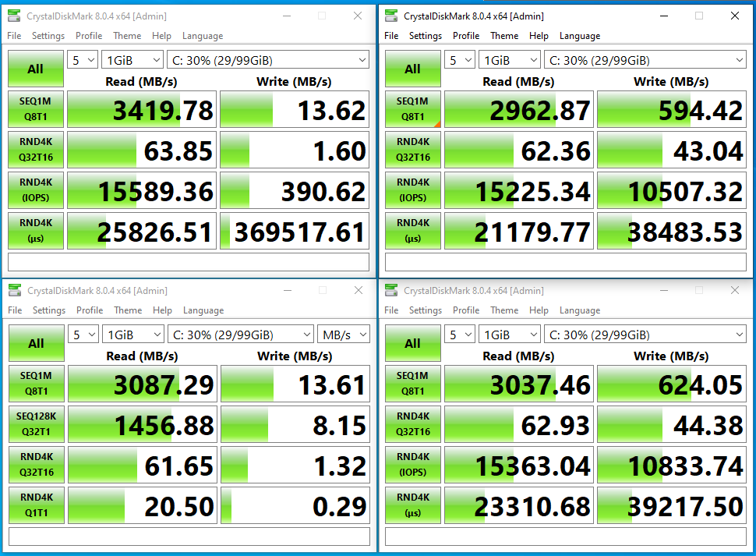Run All tests in top-left window
This screenshot has height=556, width=756.
(x=36, y=69)
